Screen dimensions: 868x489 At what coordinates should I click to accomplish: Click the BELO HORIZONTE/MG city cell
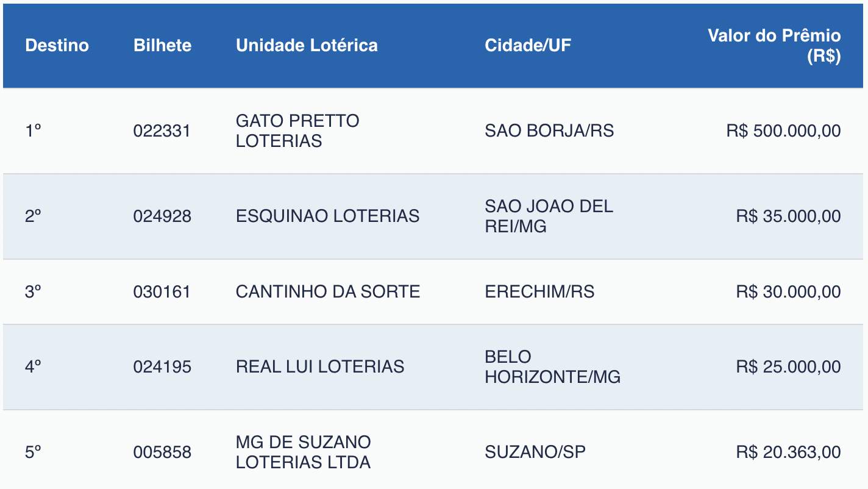tap(552, 367)
